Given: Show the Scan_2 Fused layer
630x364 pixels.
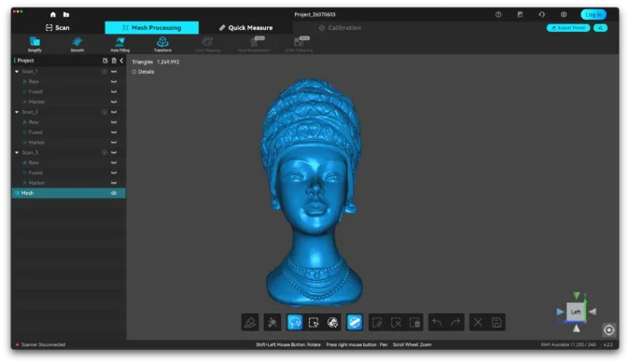Looking at the screenshot, I should coord(114,133).
